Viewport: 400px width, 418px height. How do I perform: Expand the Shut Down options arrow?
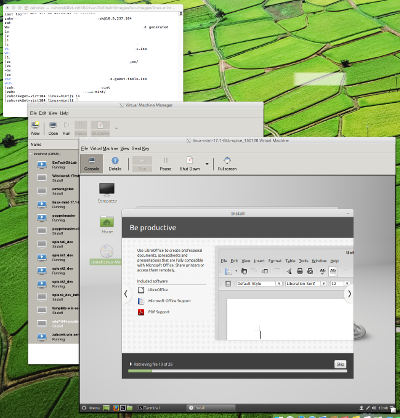[x=207, y=164]
